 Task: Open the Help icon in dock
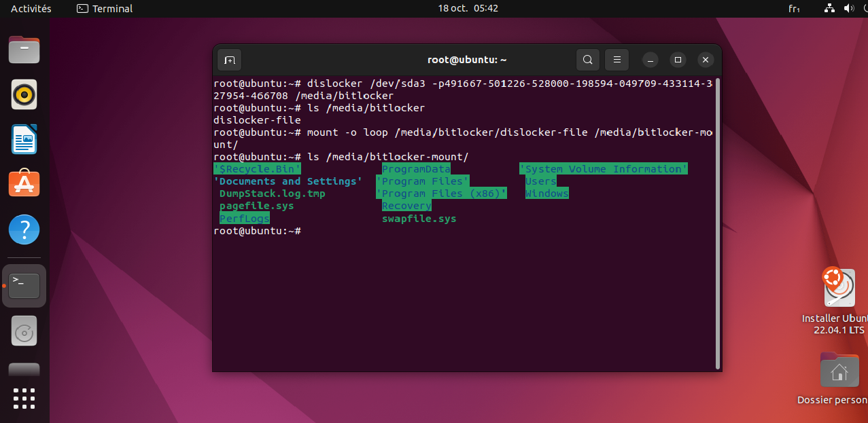(x=24, y=229)
